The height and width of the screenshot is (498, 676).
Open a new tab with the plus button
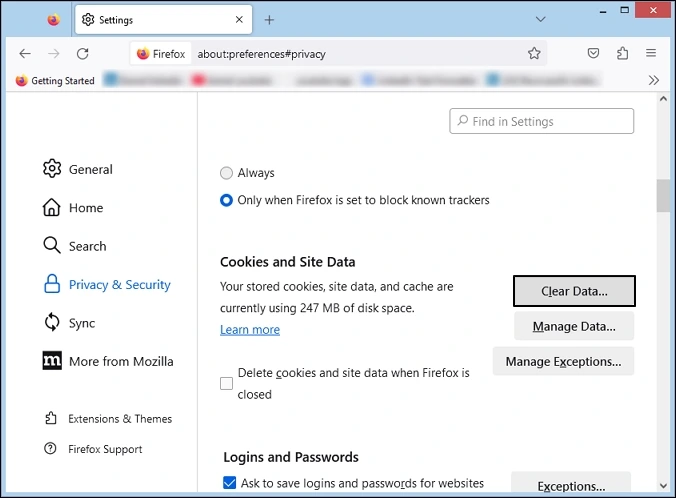(x=269, y=20)
